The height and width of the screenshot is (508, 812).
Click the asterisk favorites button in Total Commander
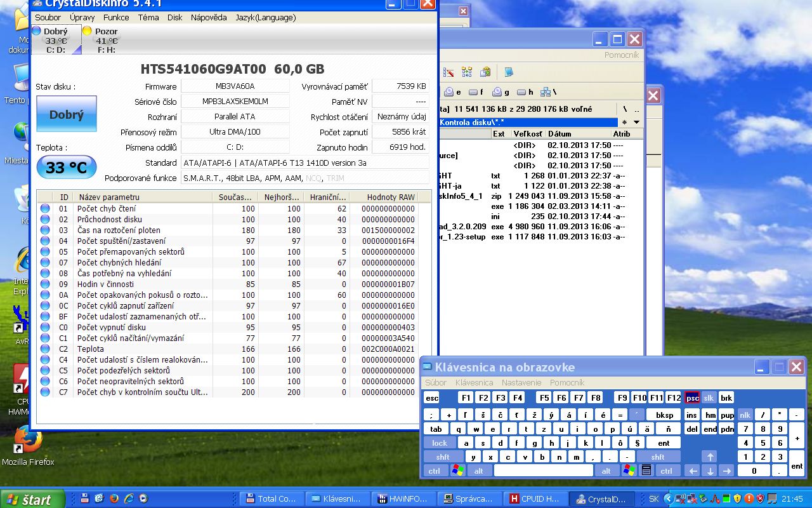[x=625, y=123]
